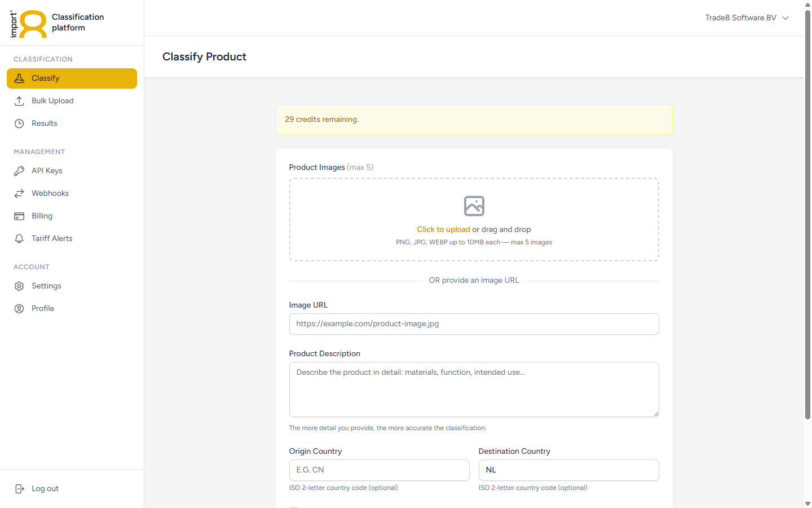
Task: Click the Origin Country input field
Action: [379, 470]
